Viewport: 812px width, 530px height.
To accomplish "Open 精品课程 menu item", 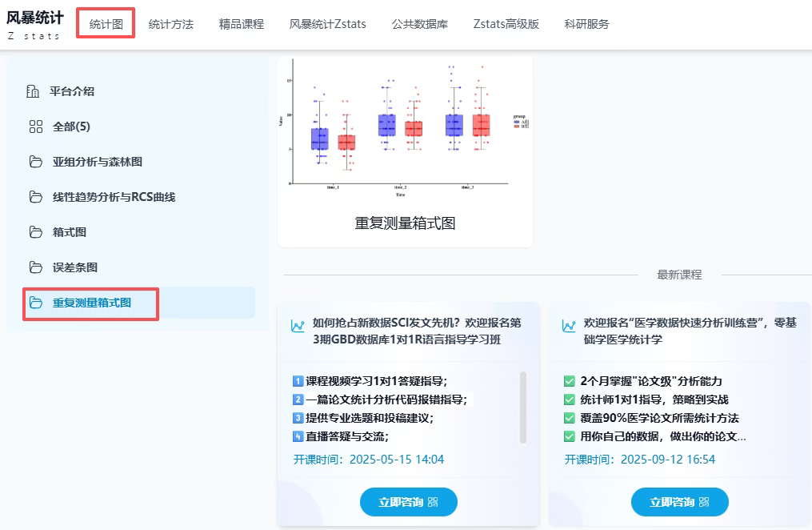I will point(241,24).
